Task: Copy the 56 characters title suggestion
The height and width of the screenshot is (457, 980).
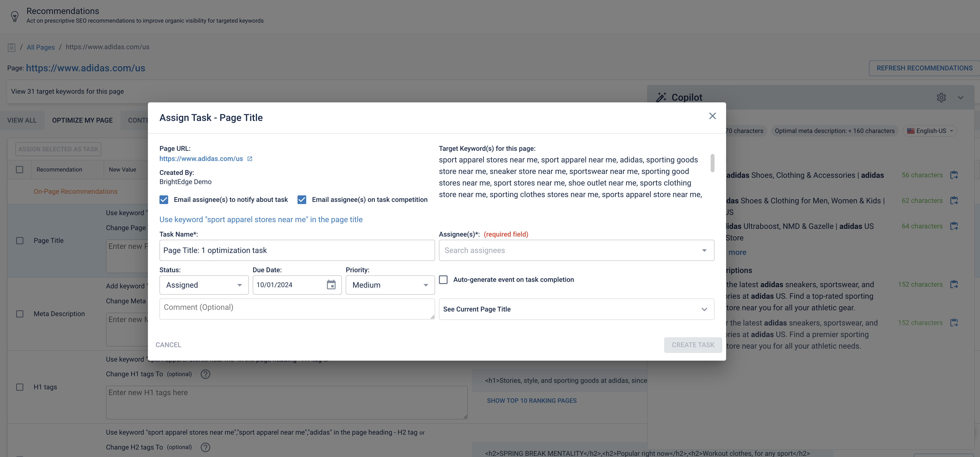Action: pyautogui.click(x=954, y=175)
